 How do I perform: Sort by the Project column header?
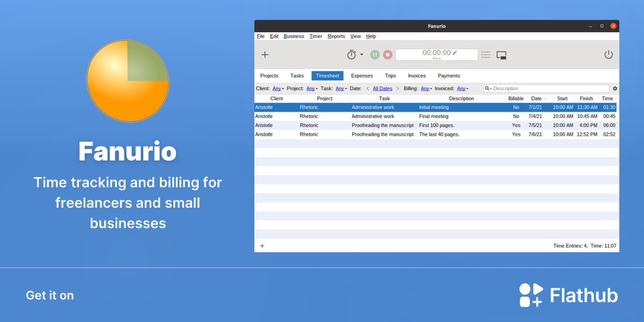point(325,99)
